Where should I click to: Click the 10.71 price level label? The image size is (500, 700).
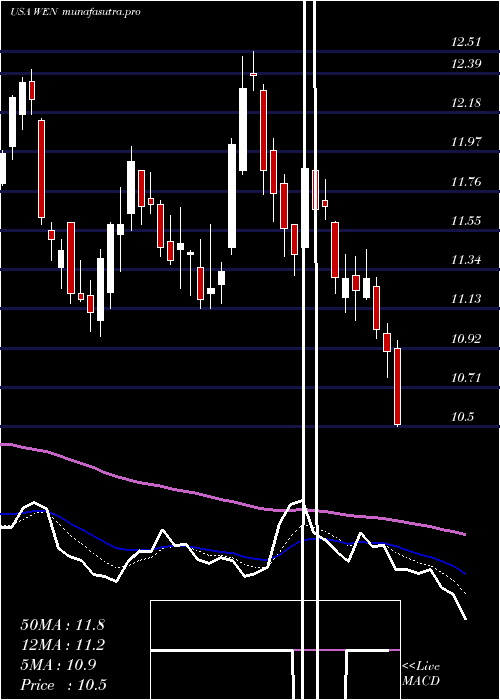point(466,378)
